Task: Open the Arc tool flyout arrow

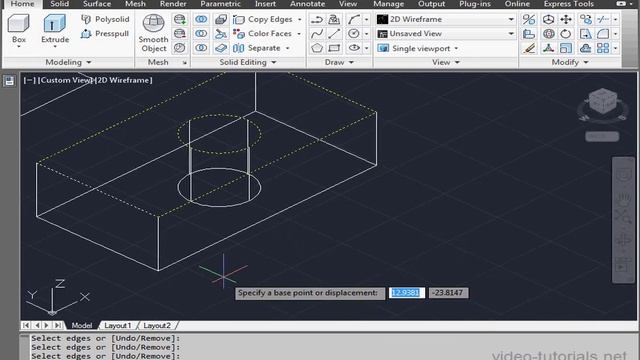Action: tap(366, 19)
